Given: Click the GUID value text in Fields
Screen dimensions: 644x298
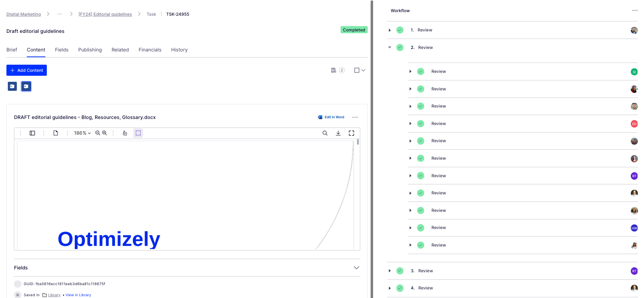Looking at the screenshot, I should [x=70, y=284].
